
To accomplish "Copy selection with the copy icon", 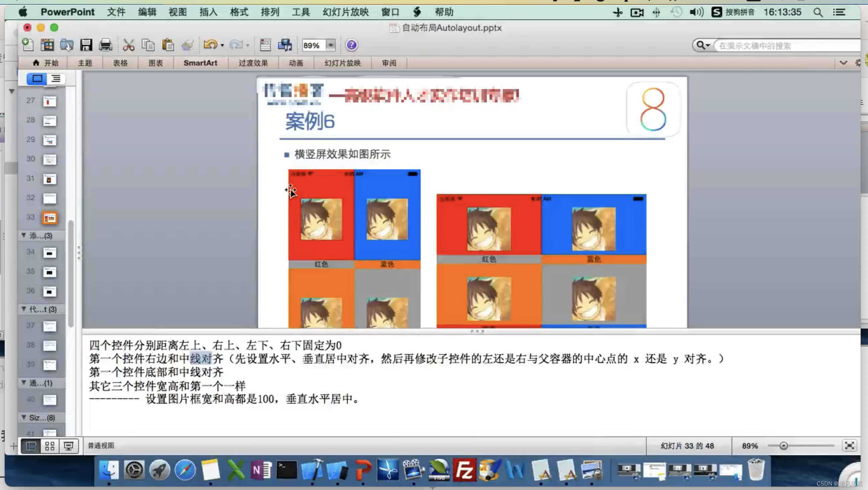I will (x=148, y=45).
